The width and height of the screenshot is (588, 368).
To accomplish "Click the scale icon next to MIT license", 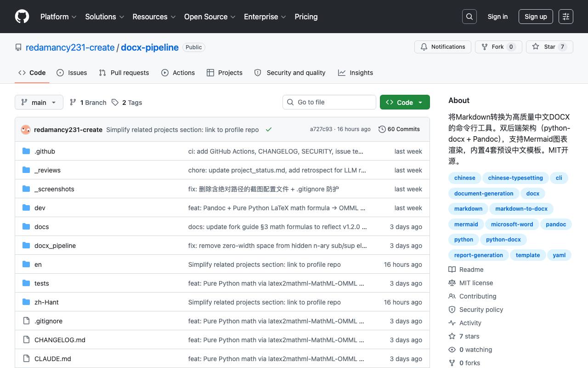I will [x=452, y=283].
